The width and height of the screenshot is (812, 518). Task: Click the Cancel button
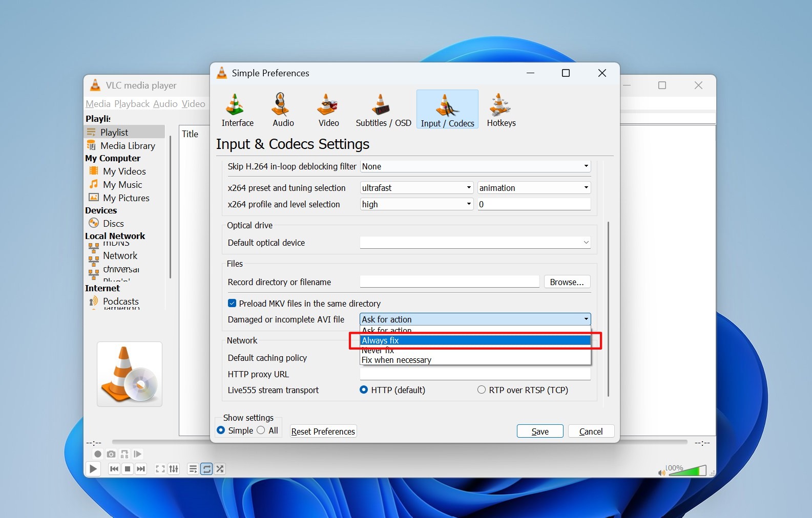[x=591, y=431]
